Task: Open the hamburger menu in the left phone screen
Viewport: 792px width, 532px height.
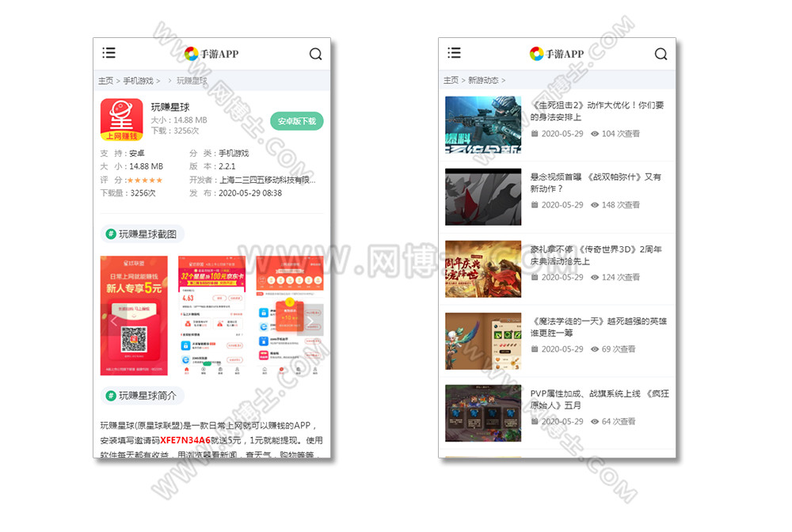Action: (x=109, y=53)
